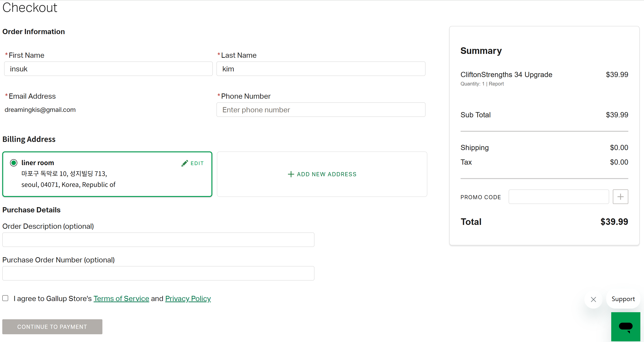The height and width of the screenshot is (342, 644).
Task: Focus the First Name input field
Action: [108, 69]
